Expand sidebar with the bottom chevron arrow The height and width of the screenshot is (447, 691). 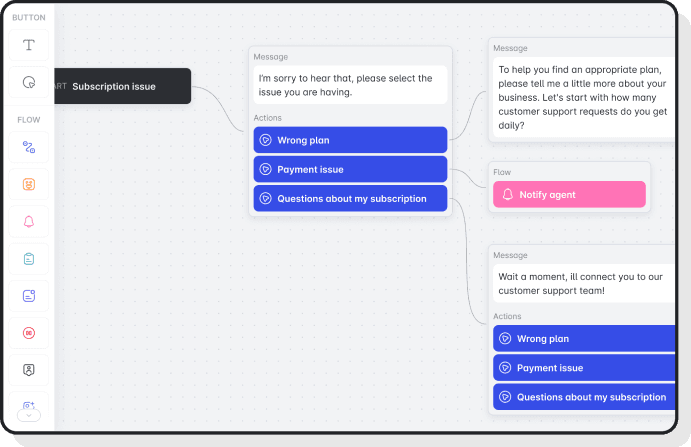(x=29, y=413)
